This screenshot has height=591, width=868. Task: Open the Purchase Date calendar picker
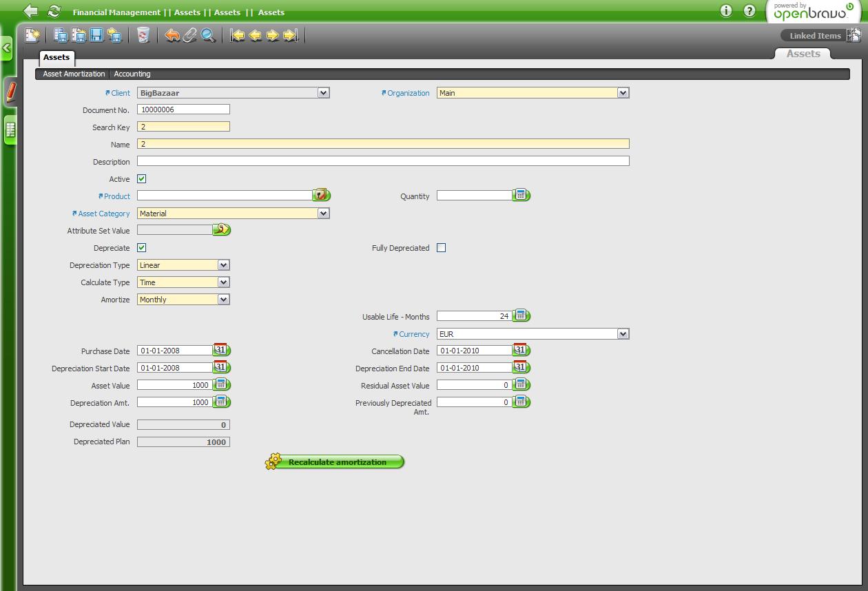click(221, 351)
